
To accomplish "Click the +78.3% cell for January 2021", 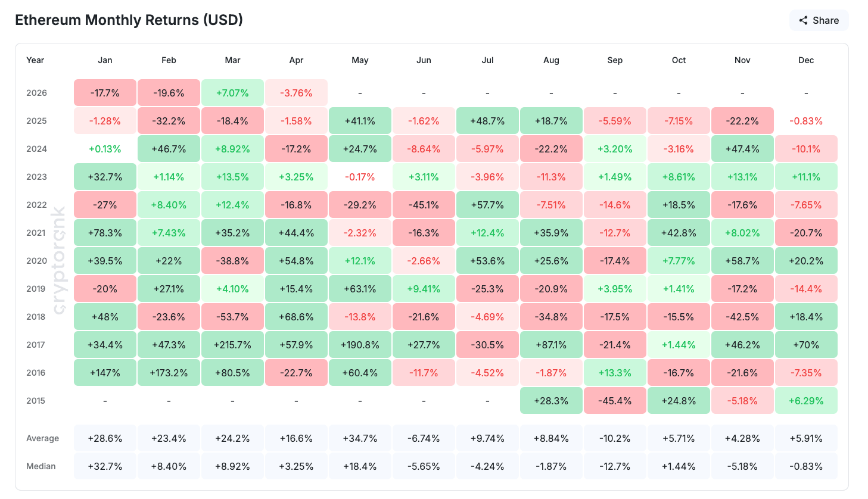I will pos(105,233).
